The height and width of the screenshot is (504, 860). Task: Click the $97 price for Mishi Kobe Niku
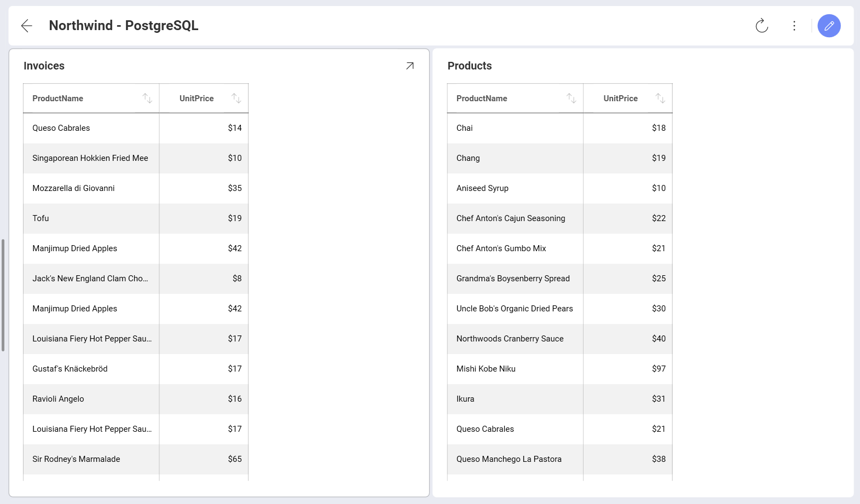coord(659,369)
